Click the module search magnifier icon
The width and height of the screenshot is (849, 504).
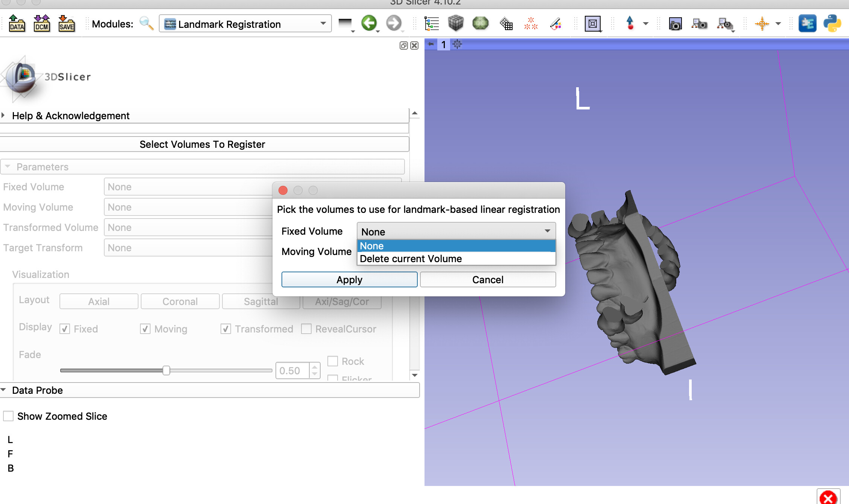(146, 24)
